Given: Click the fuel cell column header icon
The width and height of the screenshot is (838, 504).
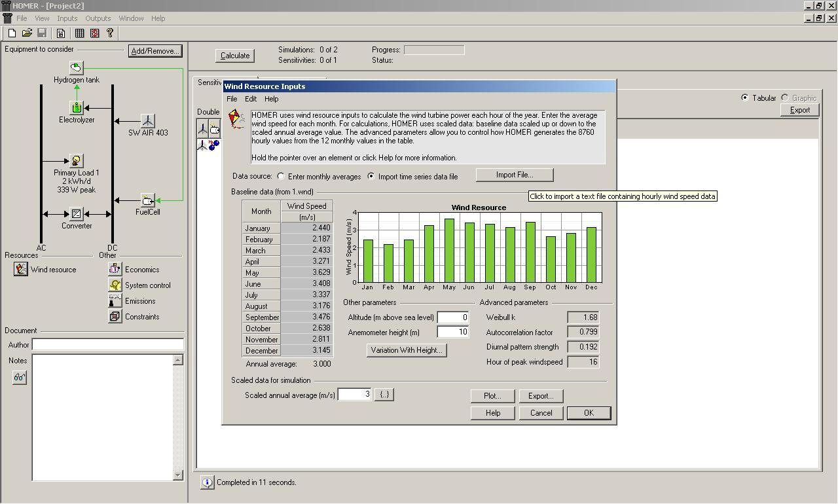Looking at the screenshot, I should [215, 129].
